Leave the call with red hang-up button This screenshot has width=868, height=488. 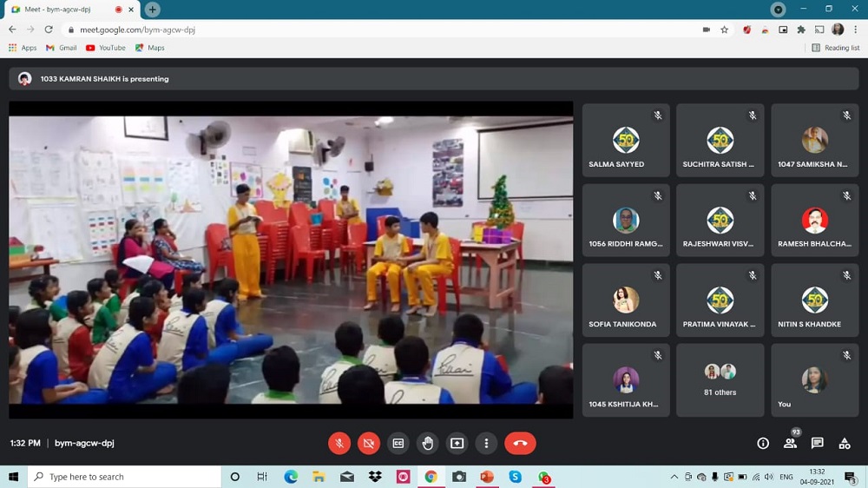click(x=520, y=443)
